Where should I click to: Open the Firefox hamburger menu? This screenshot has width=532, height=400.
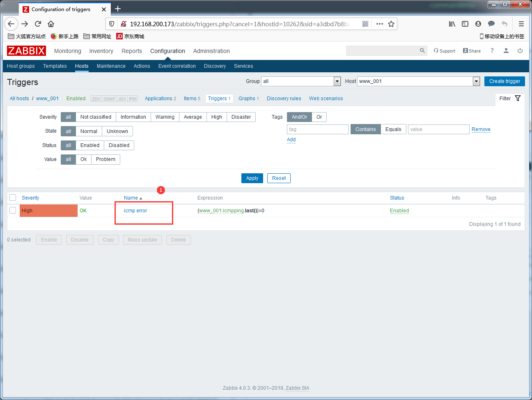point(521,24)
